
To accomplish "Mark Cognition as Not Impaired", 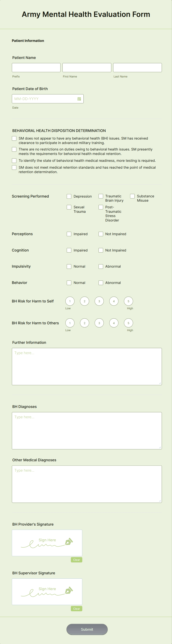I will pyautogui.click(x=101, y=250).
